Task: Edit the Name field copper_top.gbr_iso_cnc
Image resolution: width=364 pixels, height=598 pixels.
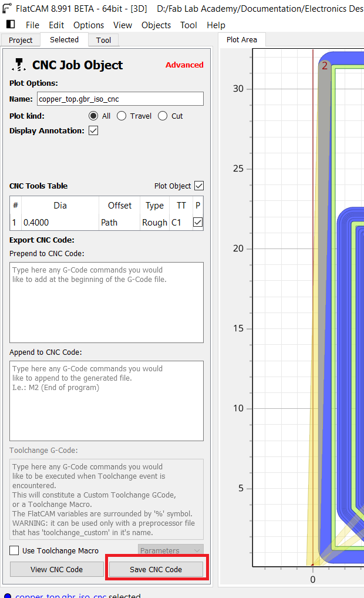Action: 120,99
